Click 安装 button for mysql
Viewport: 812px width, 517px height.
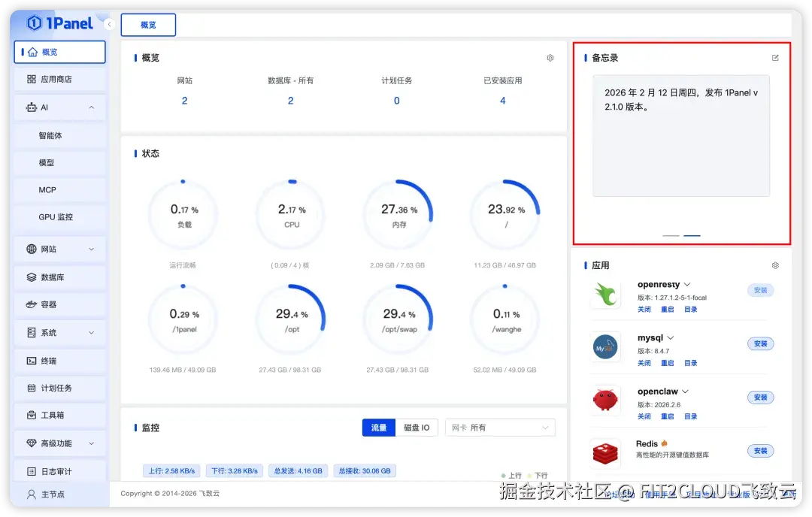761,343
